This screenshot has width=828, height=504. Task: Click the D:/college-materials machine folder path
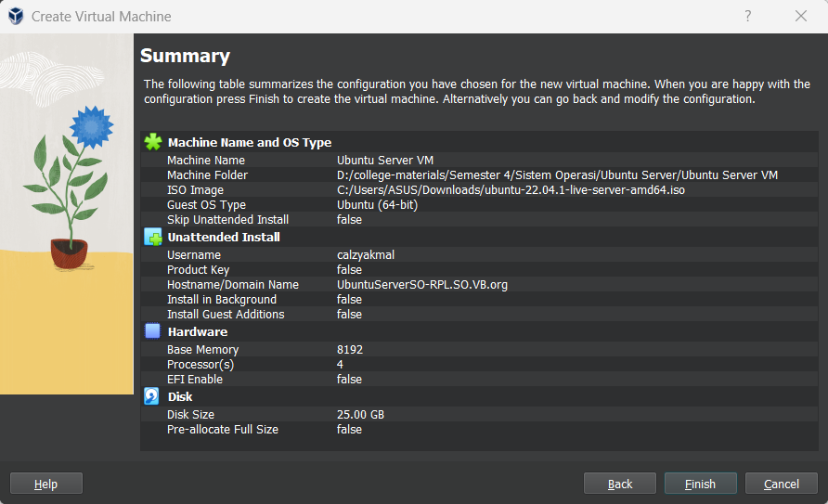(x=557, y=174)
